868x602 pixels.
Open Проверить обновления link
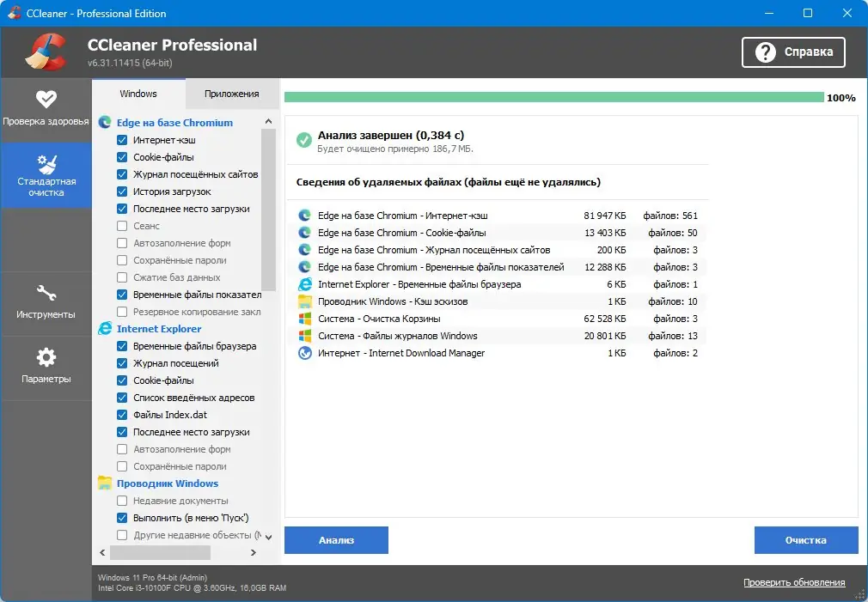pos(793,582)
